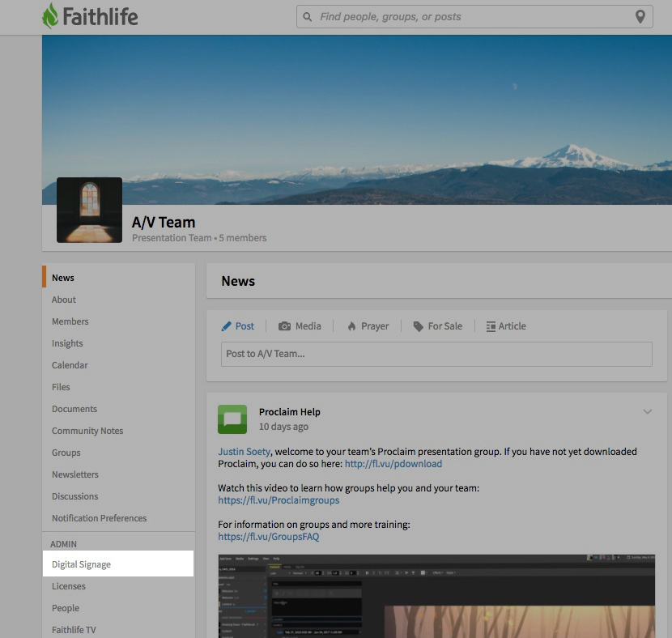Image resolution: width=672 pixels, height=638 pixels.
Task: Open the fl.vu/pdownload link
Action: pos(393,464)
